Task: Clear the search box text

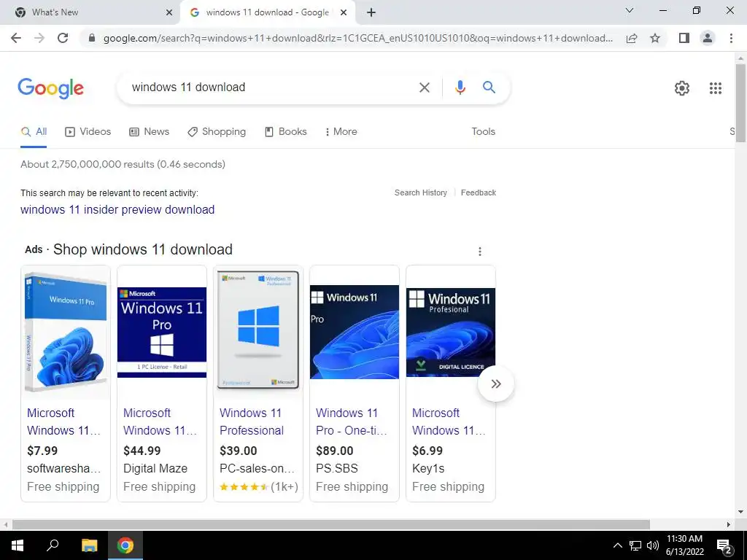Action: tap(424, 87)
